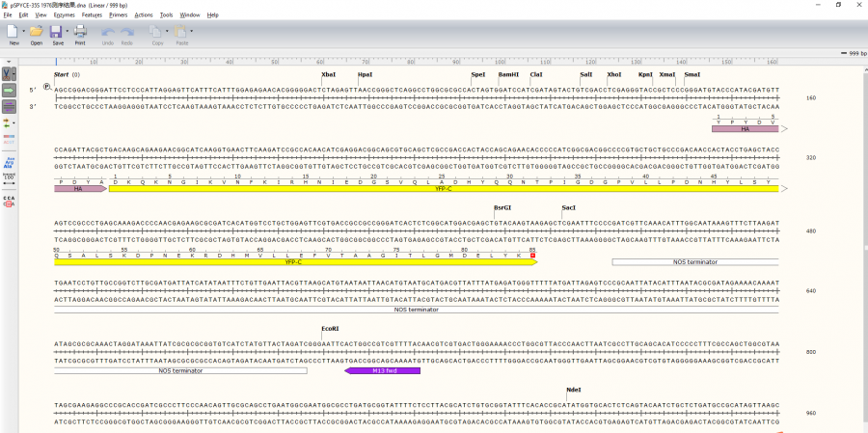Select the XmaI enzyme label
868x433 pixels.
[667, 74]
